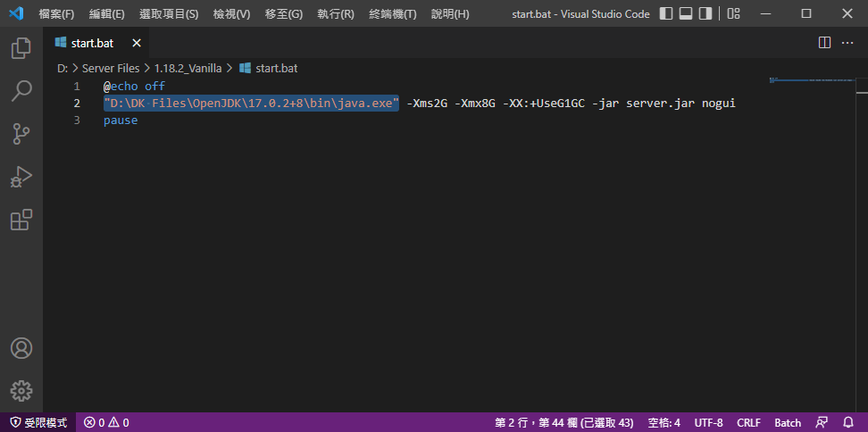
Task: Click the '@echo off' text
Action: [x=135, y=87]
